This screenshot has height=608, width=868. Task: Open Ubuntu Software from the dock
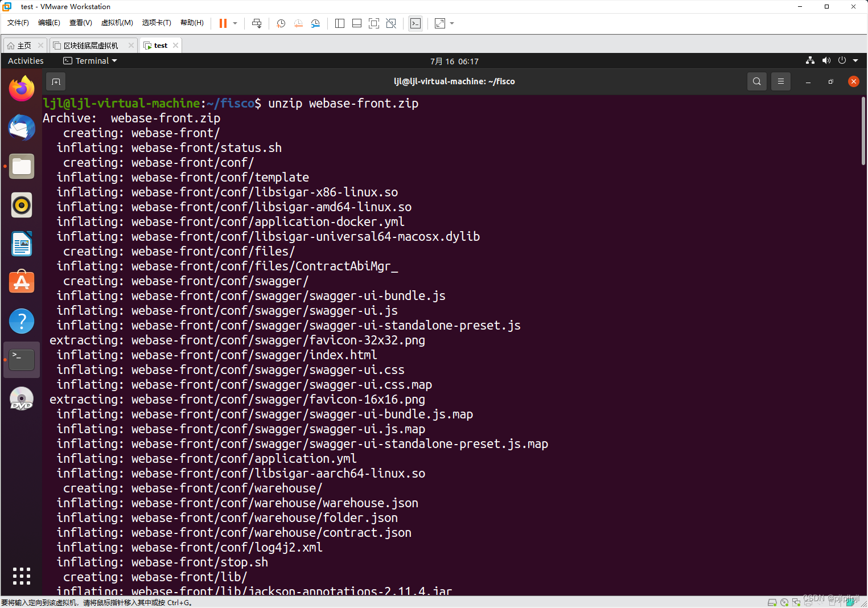(22, 282)
